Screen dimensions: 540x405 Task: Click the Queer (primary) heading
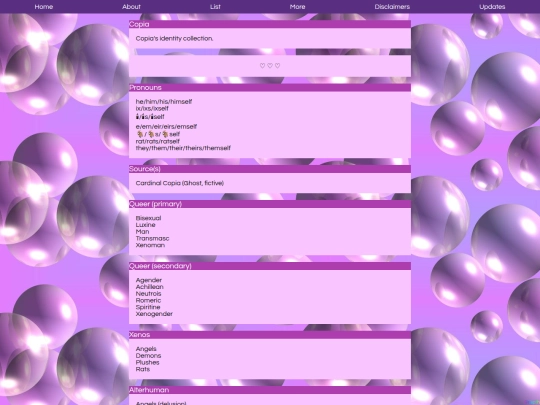pos(155,204)
